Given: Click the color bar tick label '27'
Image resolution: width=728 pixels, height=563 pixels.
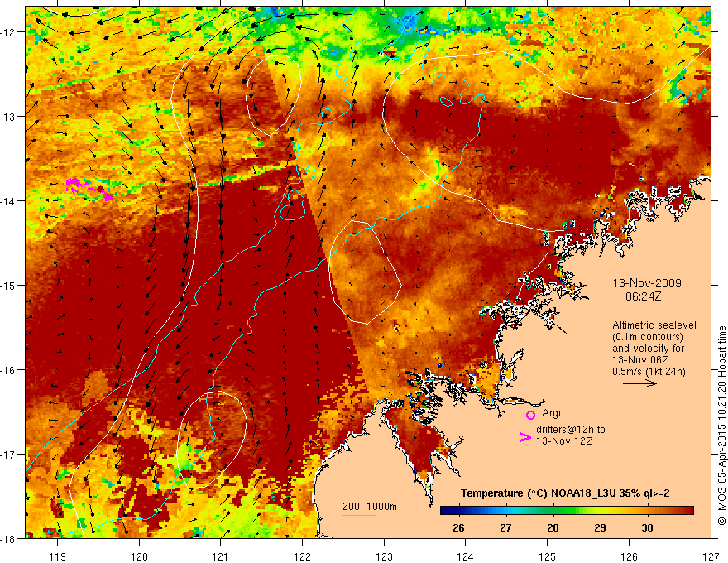Looking at the screenshot, I should pos(505,527).
